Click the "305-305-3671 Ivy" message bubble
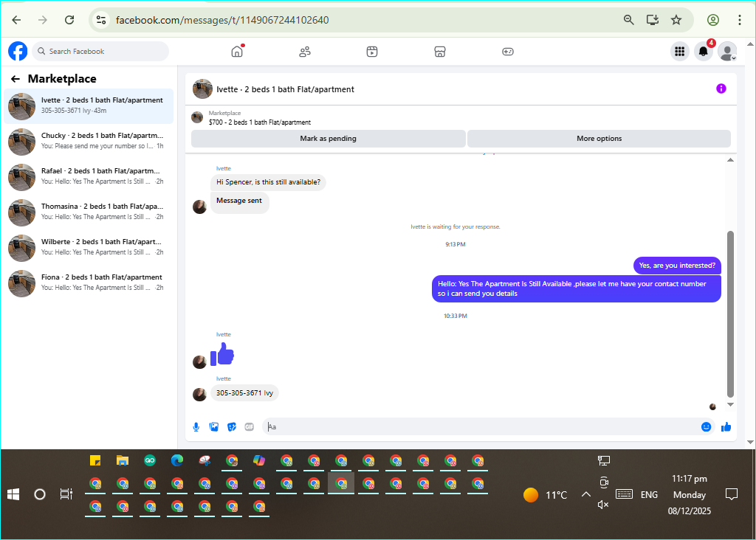The image size is (756, 540). click(244, 393)
